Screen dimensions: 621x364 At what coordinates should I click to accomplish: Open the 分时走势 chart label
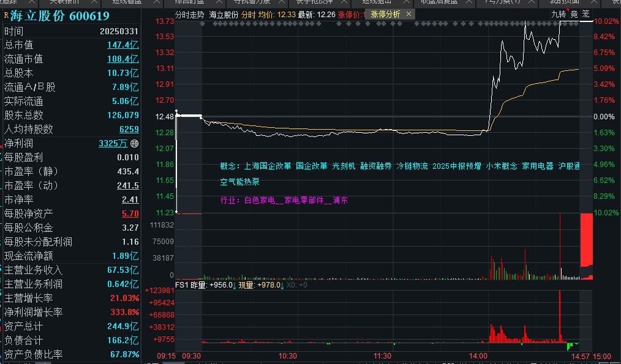(189, 15)
